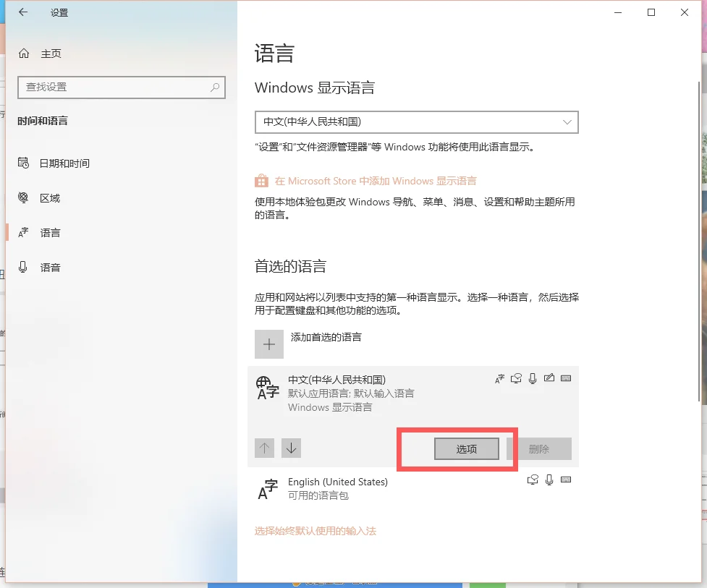Open 在 Microsoft Store 中添加 Windows 显示语言 link
707x588 pixels.
click(376, 181)
